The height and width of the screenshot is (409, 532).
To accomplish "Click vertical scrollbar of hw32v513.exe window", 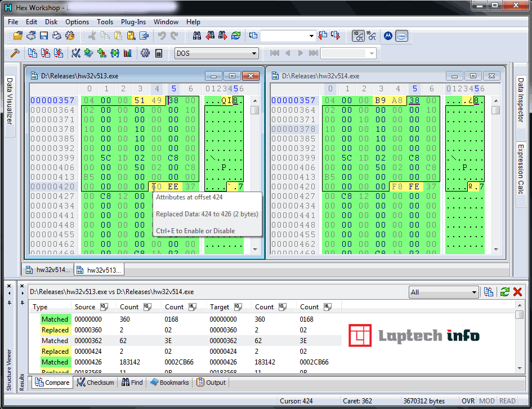I will pyautogui.click(x=255, y=175).
